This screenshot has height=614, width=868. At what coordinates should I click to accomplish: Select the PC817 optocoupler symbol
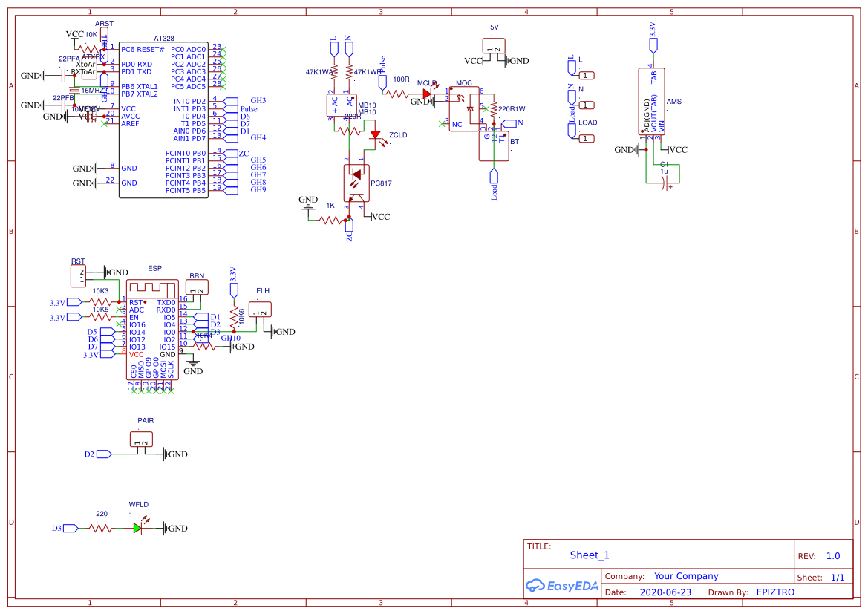(x=355, y=184)
